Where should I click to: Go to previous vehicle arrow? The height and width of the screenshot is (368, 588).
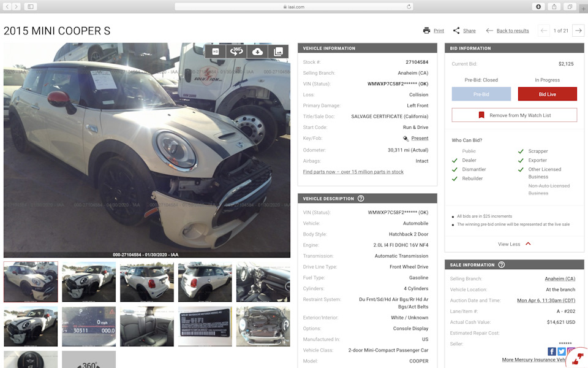point(543,31)
